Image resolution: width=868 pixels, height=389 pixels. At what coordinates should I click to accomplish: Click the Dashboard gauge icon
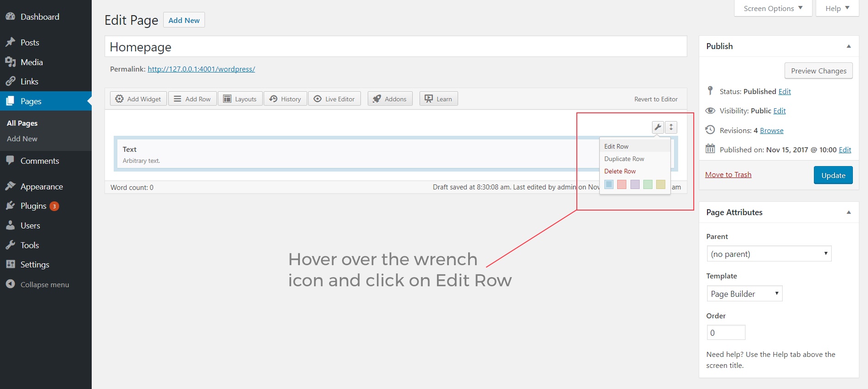coord(11,17)
